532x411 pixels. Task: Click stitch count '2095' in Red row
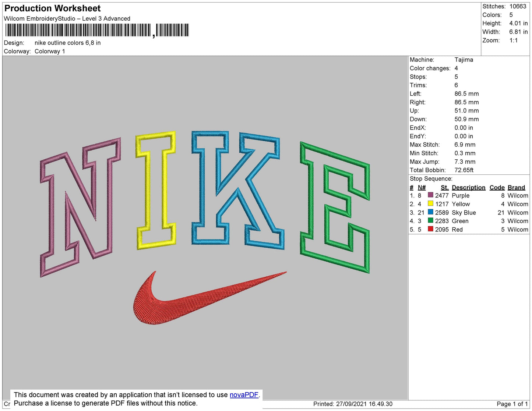442,230
